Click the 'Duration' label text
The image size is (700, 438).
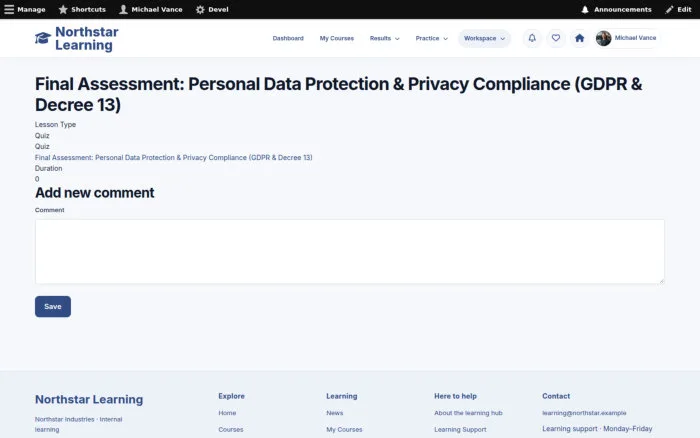[x=49, y=168]
